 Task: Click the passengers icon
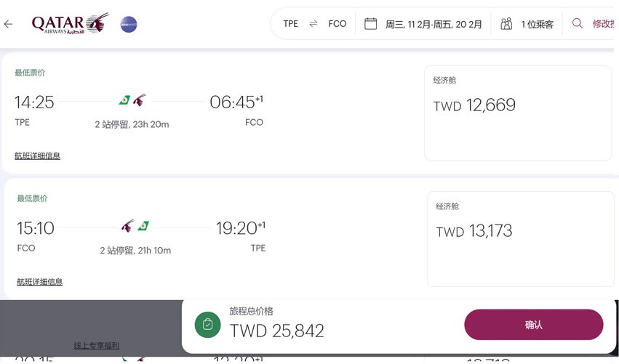(506, 24)
